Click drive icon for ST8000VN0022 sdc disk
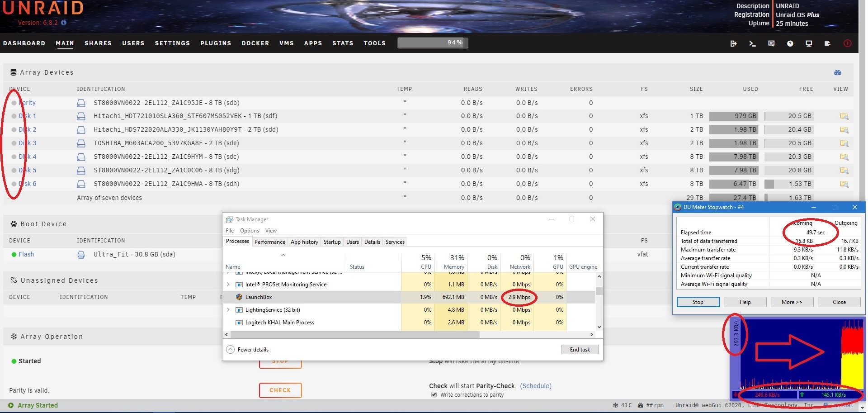The height and width of the screenshot is (413, 868). 81,157
